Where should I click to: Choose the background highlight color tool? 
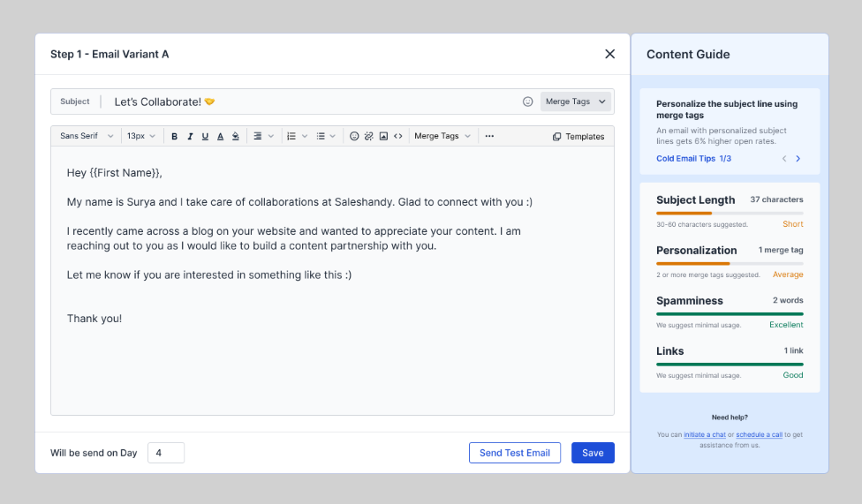pos(235,136)
